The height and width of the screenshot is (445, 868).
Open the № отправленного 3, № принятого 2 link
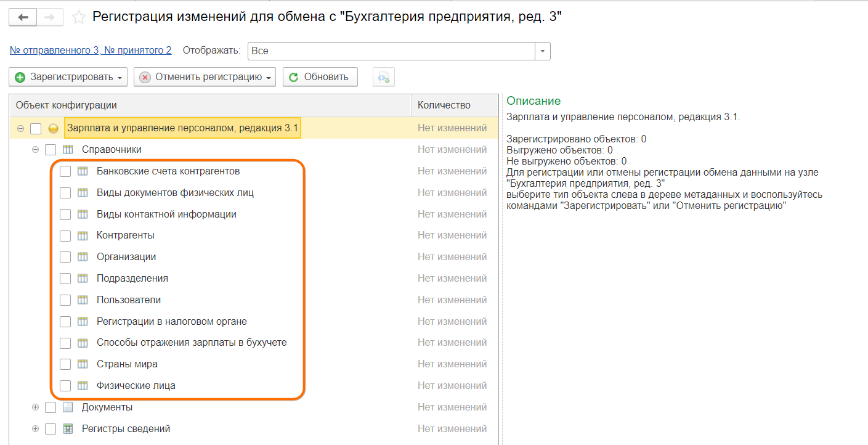[91, 51]
